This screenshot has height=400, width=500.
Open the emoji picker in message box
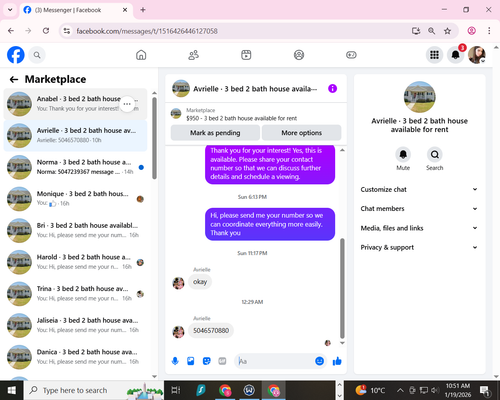tap(319, 361)
